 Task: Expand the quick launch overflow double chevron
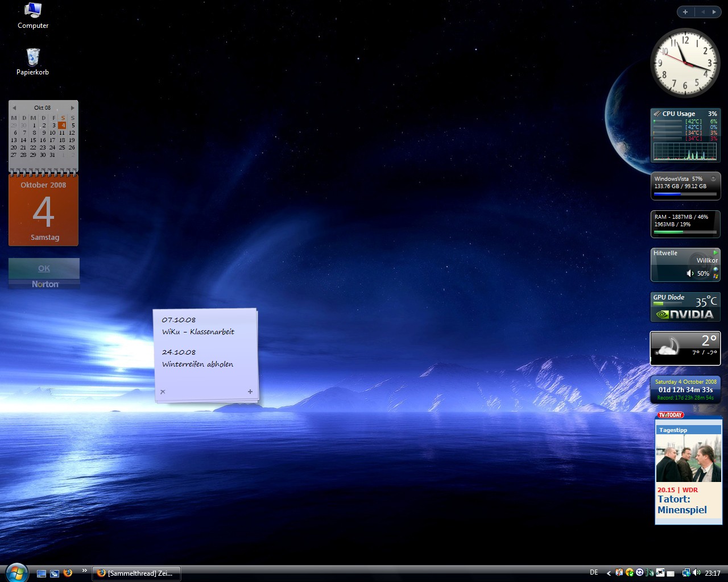coord(85,570)
